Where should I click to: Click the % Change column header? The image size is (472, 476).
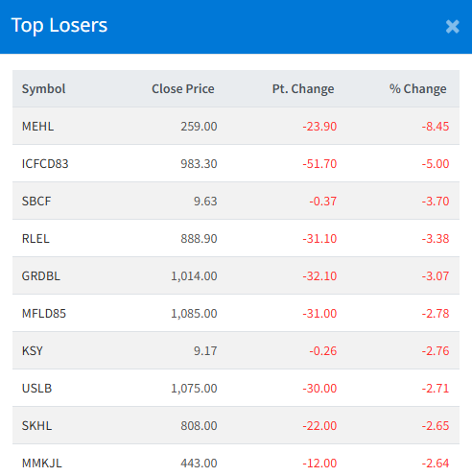point(417,88)
